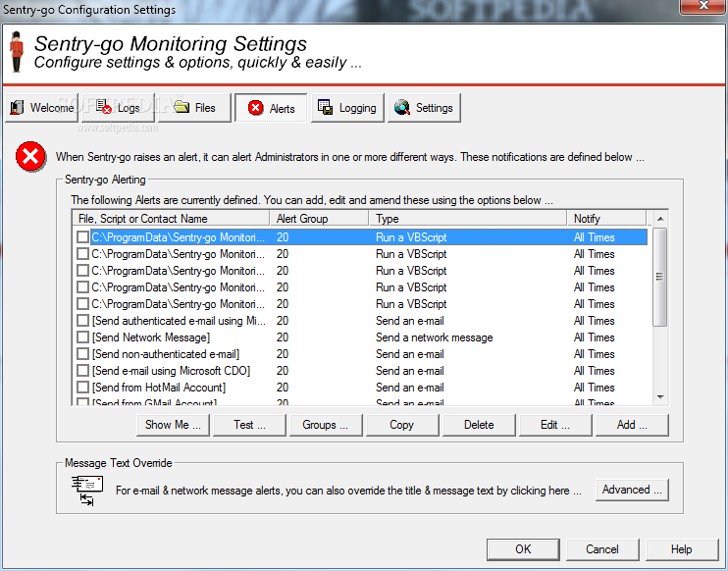Switch to the Logs tab

coord(118,108)
